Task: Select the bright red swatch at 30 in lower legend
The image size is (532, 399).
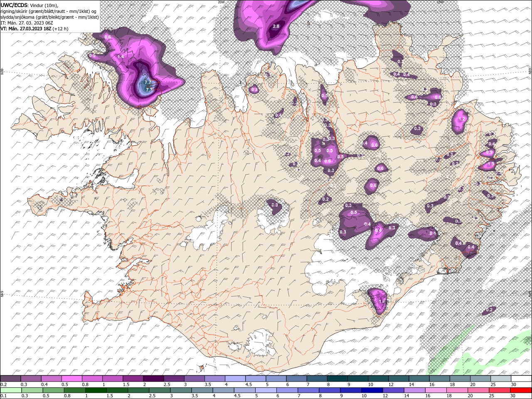Action: (521, 390)
